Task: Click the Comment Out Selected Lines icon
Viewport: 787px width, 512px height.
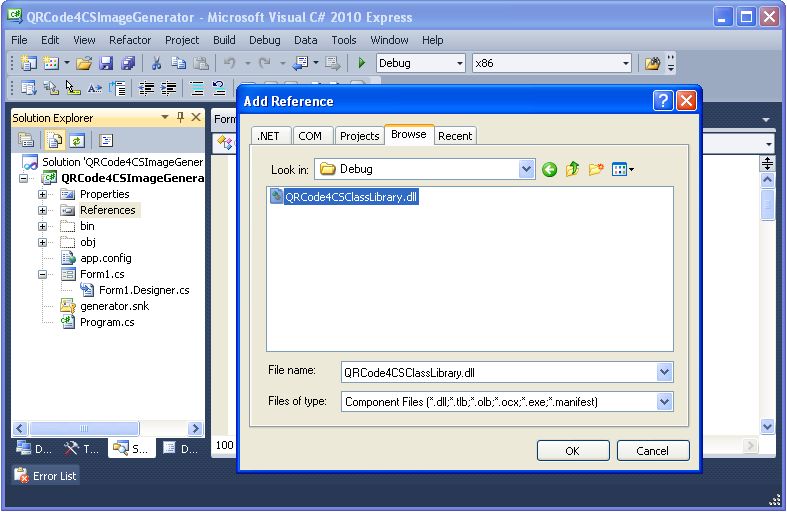Action: [197, 88]
